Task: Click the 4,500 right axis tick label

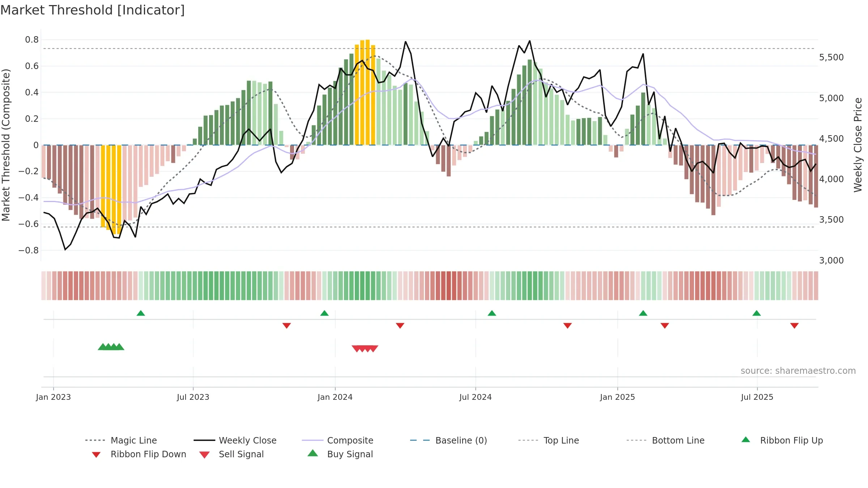Action: 831,139
